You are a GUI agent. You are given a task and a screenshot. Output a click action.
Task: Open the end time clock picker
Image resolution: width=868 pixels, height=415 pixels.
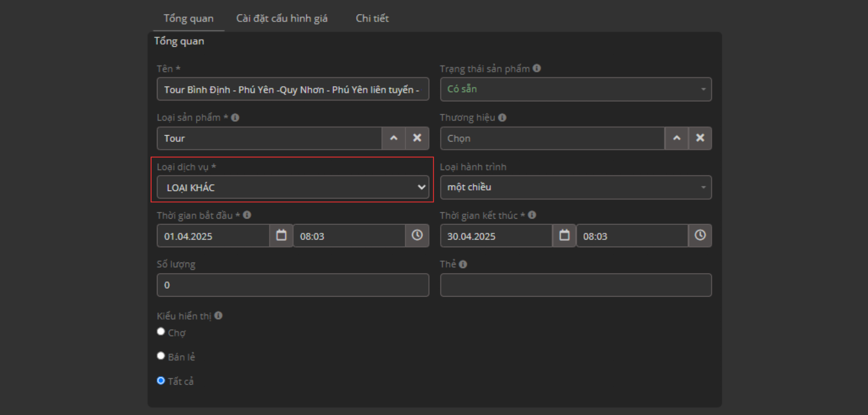pyautogui.click(x=700, y=235)
